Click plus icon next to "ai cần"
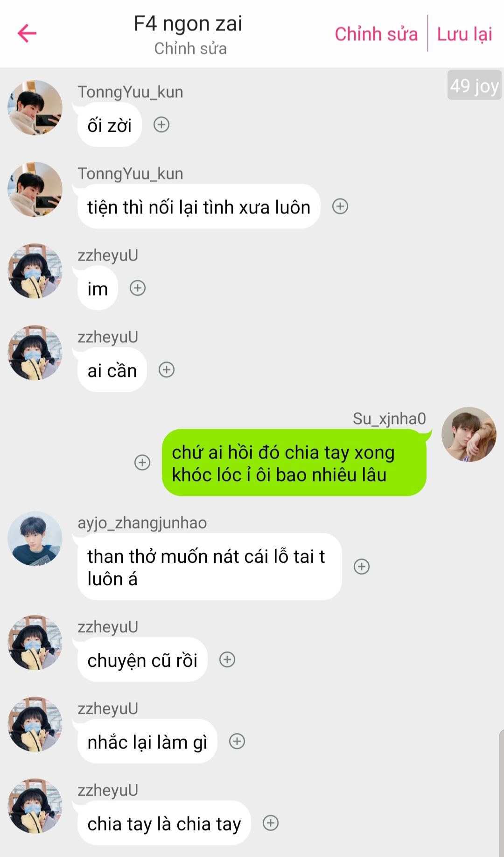504x857 pixels. coord(167,370)
